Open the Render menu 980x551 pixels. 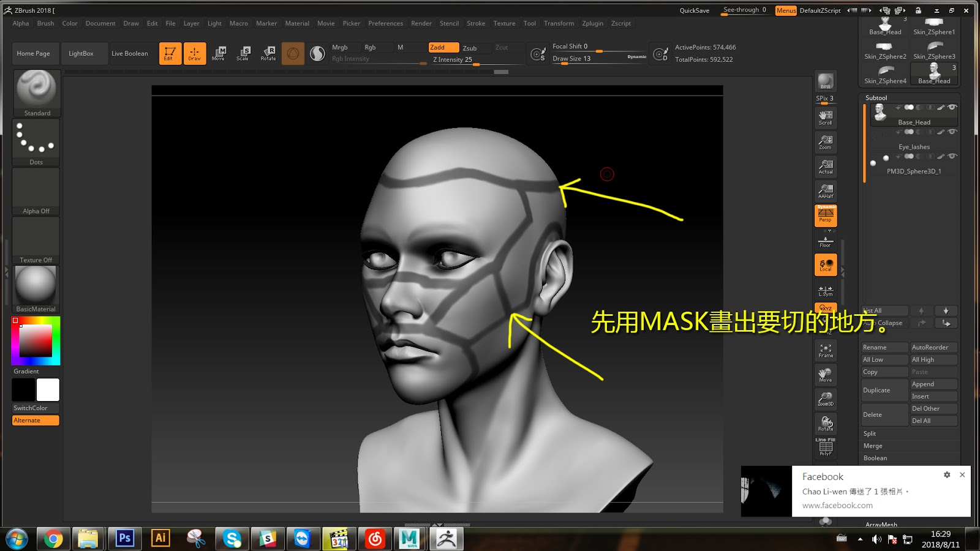click(x=421, y=23)
